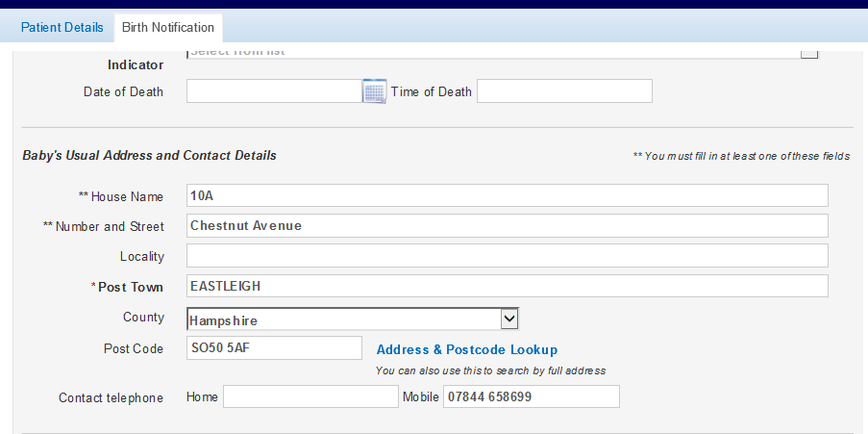Click the 'Contact telephone' label
Image resolution: width=868 pixels, height=434 pixels.
pyautogui.click(x=111, y=398)
